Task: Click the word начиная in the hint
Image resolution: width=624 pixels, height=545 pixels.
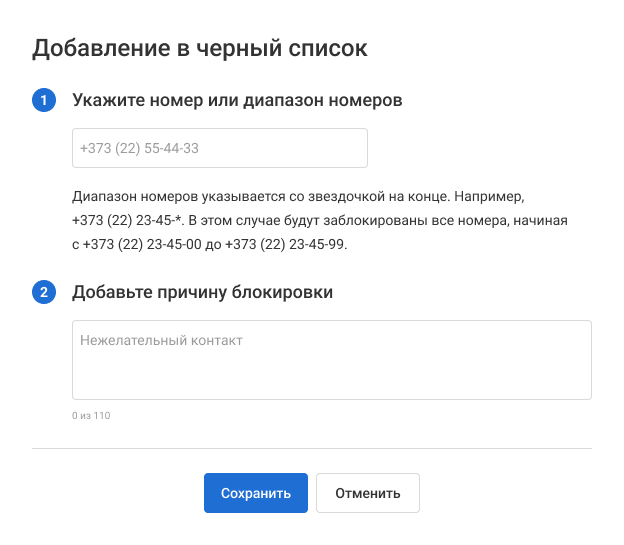Action: pos(542,219)
